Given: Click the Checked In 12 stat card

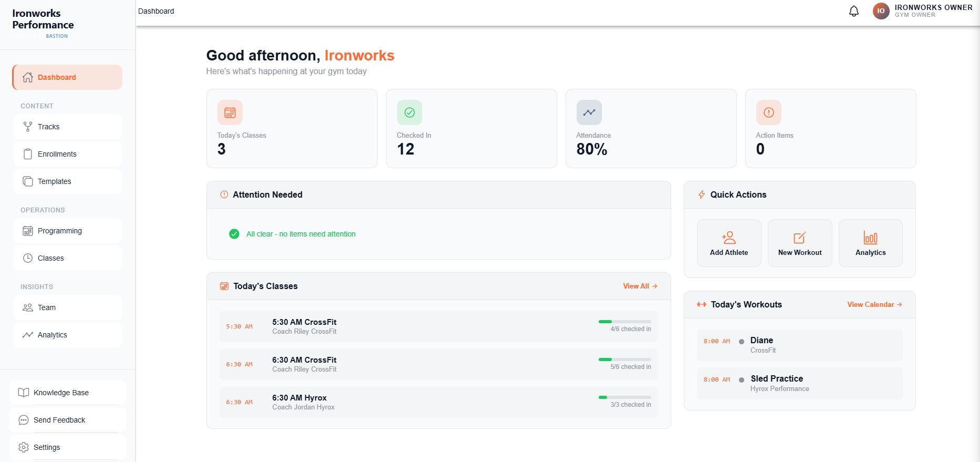Looking at the screenshot, I should [472, 129].
